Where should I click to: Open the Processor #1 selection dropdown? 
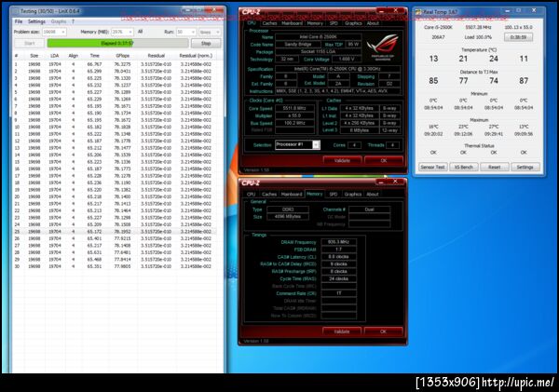[x=297, y=144]
